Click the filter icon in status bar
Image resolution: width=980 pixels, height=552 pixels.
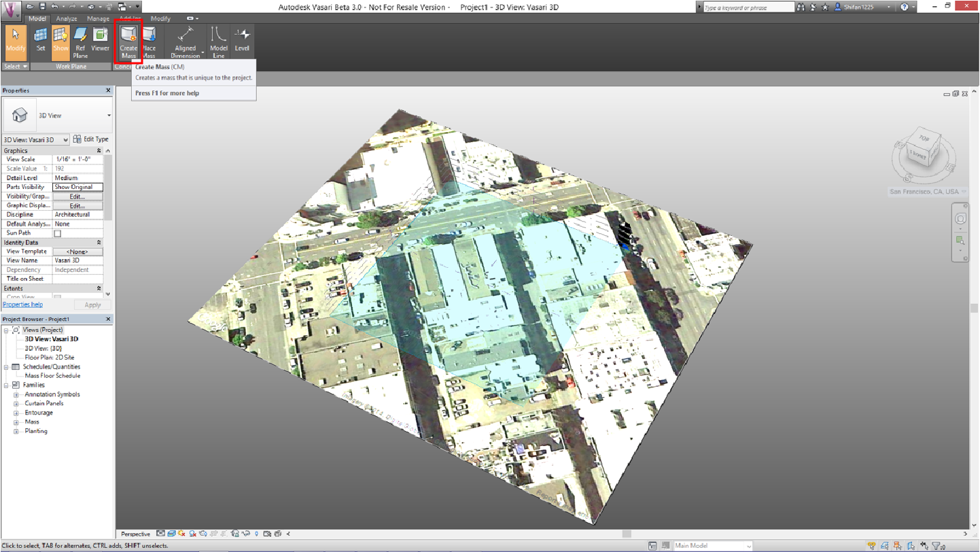(937, 545)
